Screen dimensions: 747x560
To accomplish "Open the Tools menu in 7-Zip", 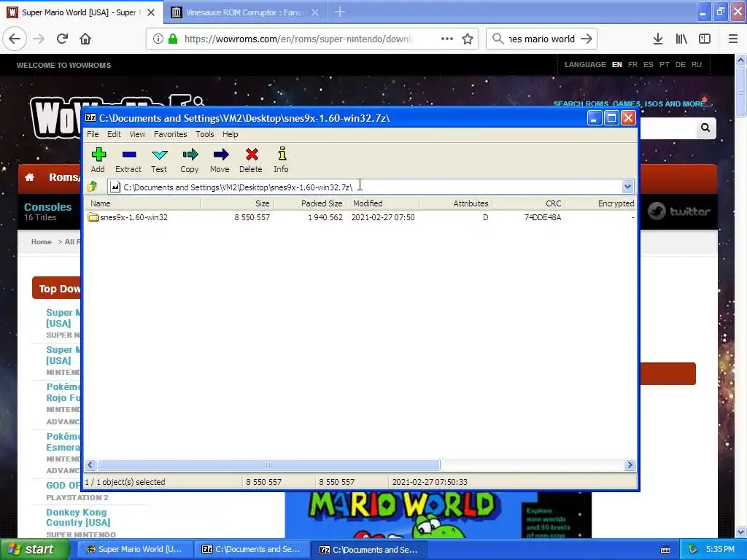I will pos(205,134).
